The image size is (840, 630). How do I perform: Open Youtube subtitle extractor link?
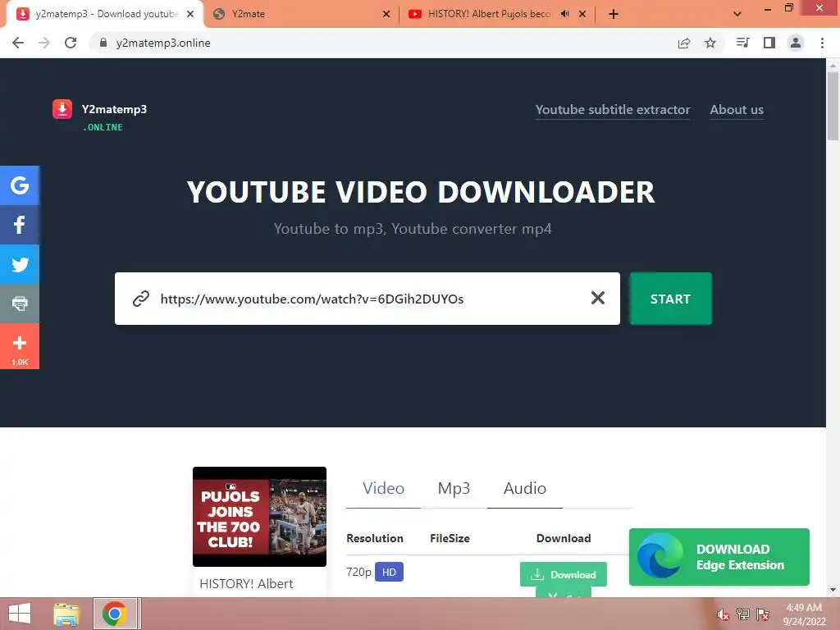pos(613,110)
